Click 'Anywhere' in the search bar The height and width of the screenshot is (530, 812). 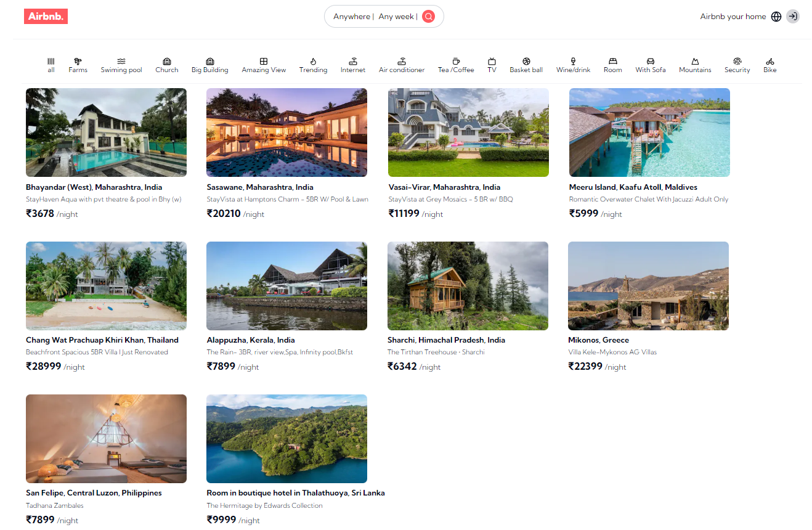pyautogui.click(x=352, y=17)
